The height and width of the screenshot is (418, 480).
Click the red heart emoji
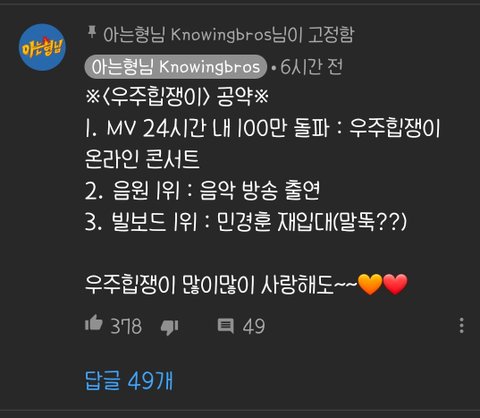click(395, 284)
